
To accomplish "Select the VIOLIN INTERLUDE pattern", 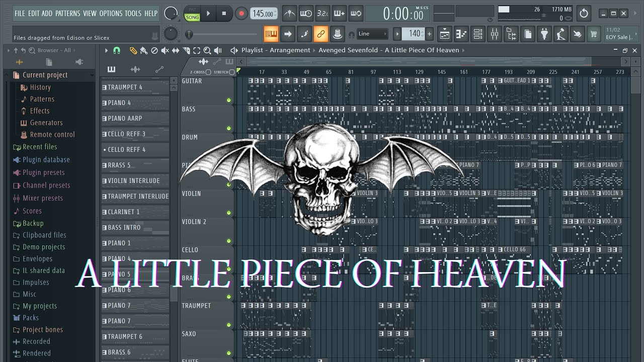I will coord(135,180).
